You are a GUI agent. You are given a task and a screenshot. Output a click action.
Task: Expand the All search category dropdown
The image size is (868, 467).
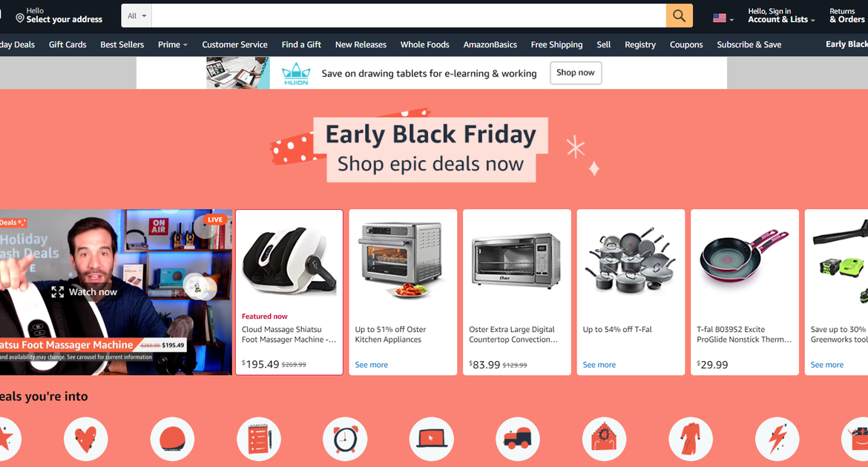click(x=137, y=16)
